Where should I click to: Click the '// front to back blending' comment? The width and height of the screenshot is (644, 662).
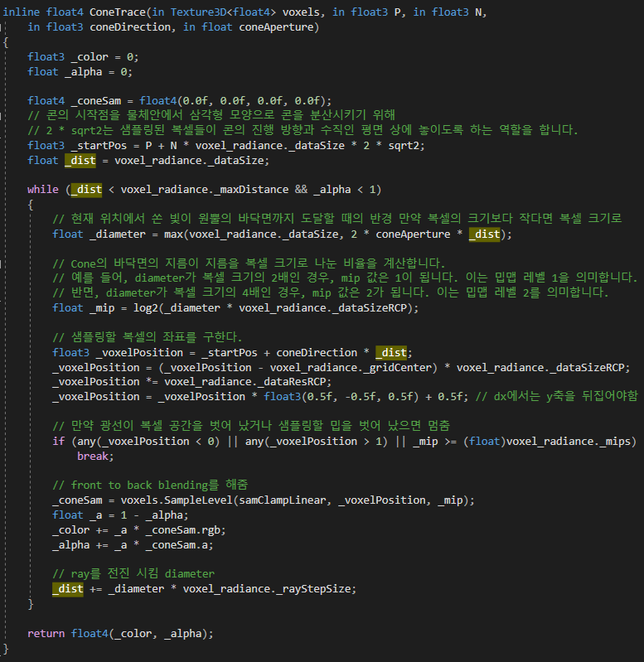click(150, 486)
